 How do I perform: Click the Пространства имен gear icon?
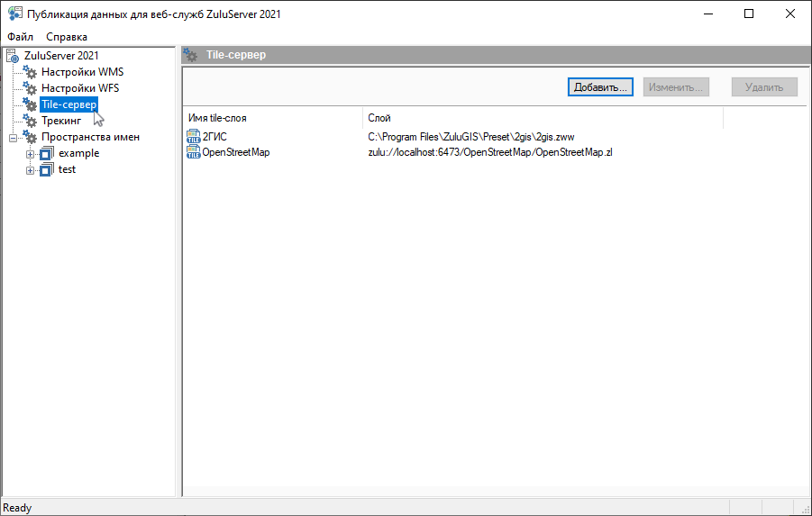tap(30, 137)
